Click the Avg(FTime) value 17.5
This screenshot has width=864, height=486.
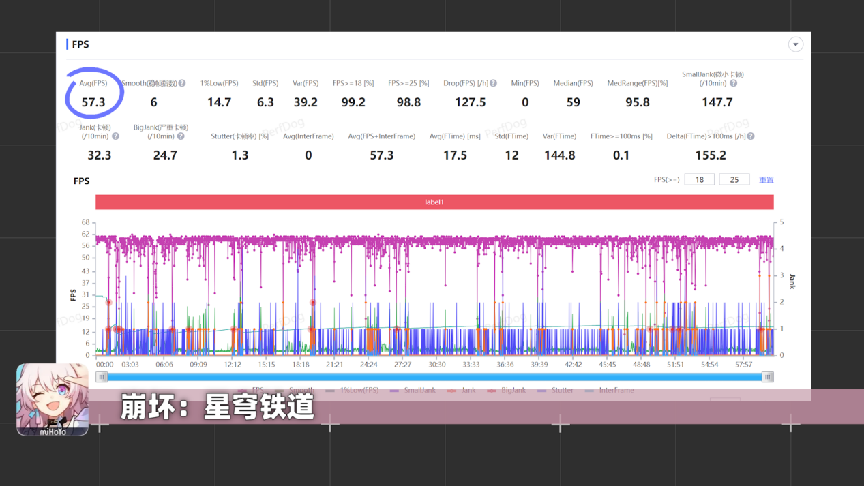(x=455, y=155)
